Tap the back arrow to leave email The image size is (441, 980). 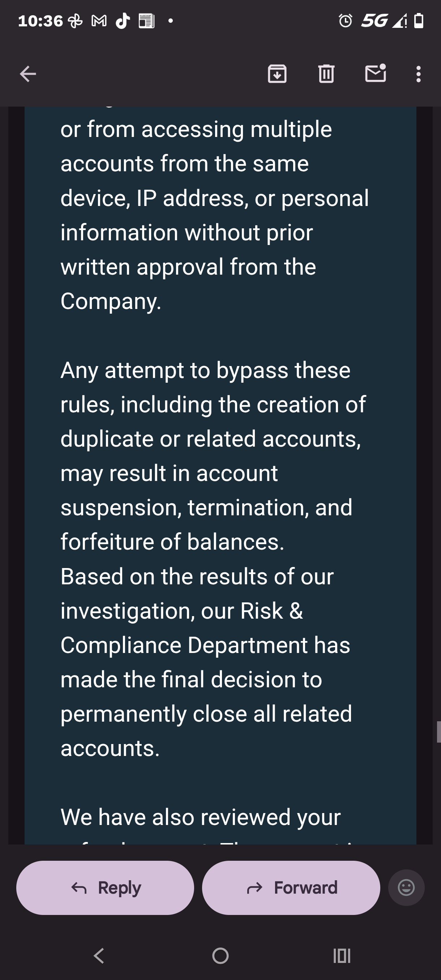pos(28,74)
